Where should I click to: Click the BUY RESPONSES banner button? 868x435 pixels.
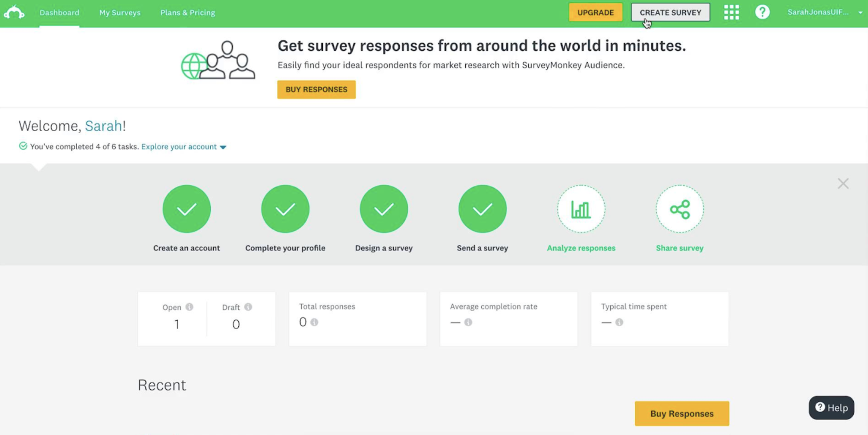coord(316,89)
